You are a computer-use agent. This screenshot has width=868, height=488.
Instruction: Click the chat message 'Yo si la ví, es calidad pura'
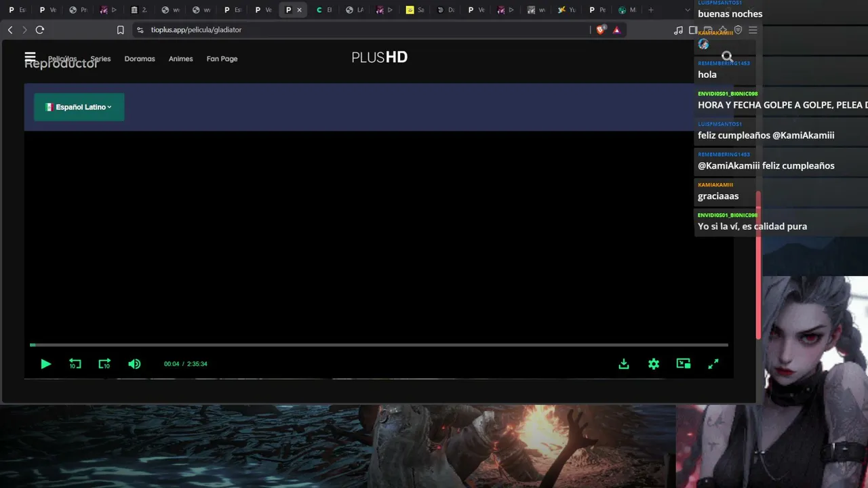[x=753, y=226]
